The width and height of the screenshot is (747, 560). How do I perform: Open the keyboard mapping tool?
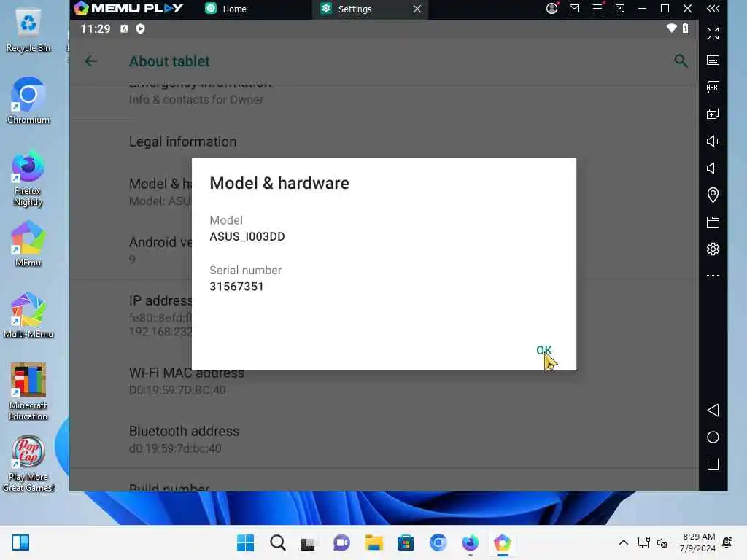tap(713, 60)
